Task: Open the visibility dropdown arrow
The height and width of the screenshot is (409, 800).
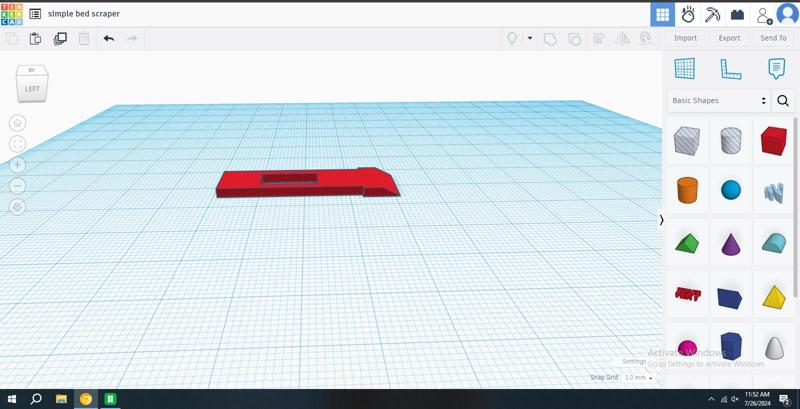Action: 530,38
